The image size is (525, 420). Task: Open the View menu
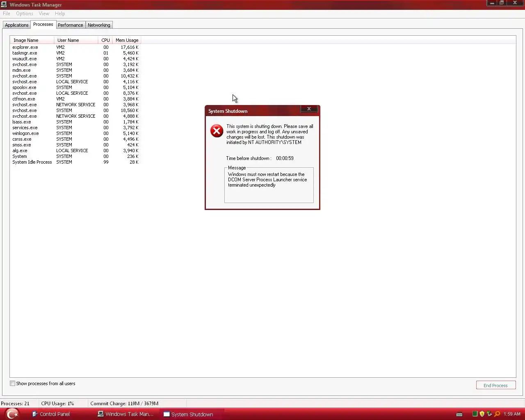(x=44, y=14)
